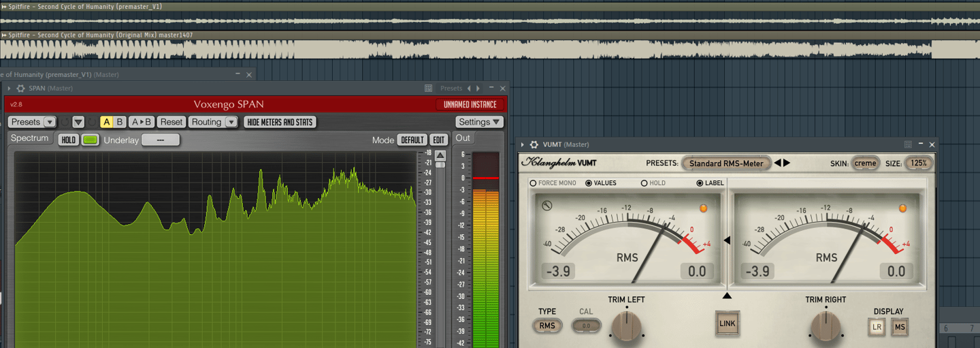The height and width of the screenshot is (348, 980).
Task: Go to previous preset in SPAN title bar
Action: pos(469,89)
